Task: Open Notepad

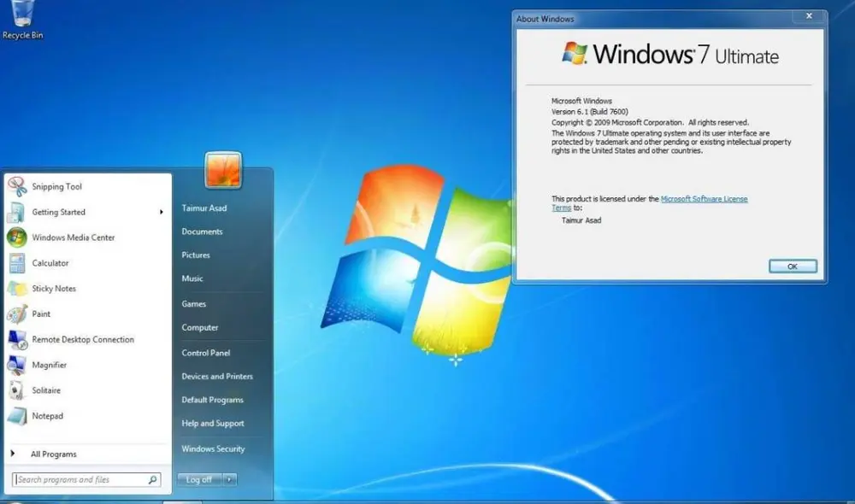Action: coord(47,416)
